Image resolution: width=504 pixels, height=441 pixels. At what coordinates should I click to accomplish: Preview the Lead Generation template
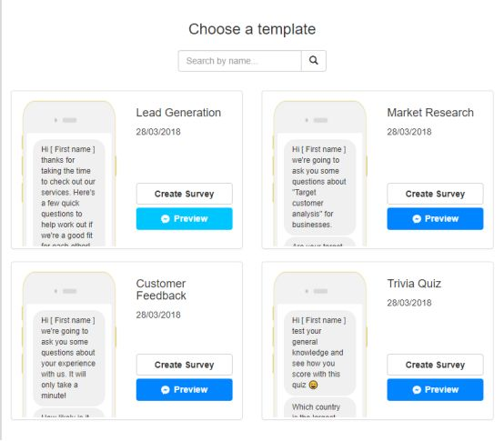(x=184, y=219)
